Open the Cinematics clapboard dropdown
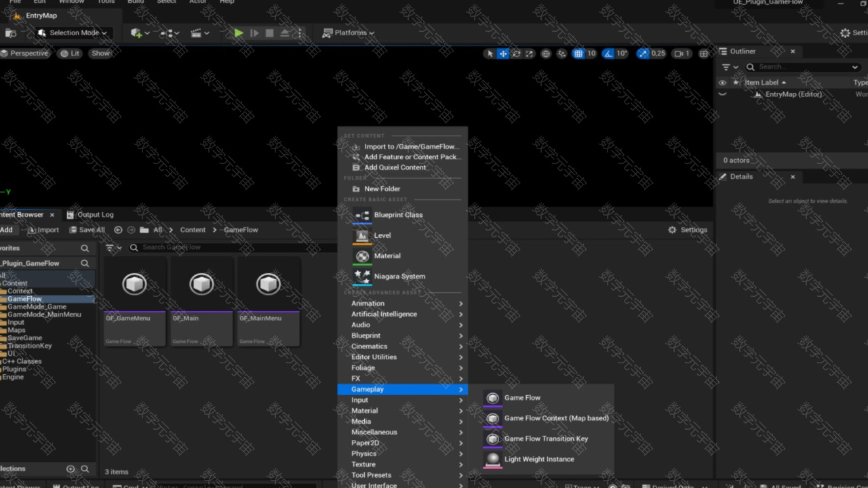The image size is (868, 488). [x=199, y=33]
